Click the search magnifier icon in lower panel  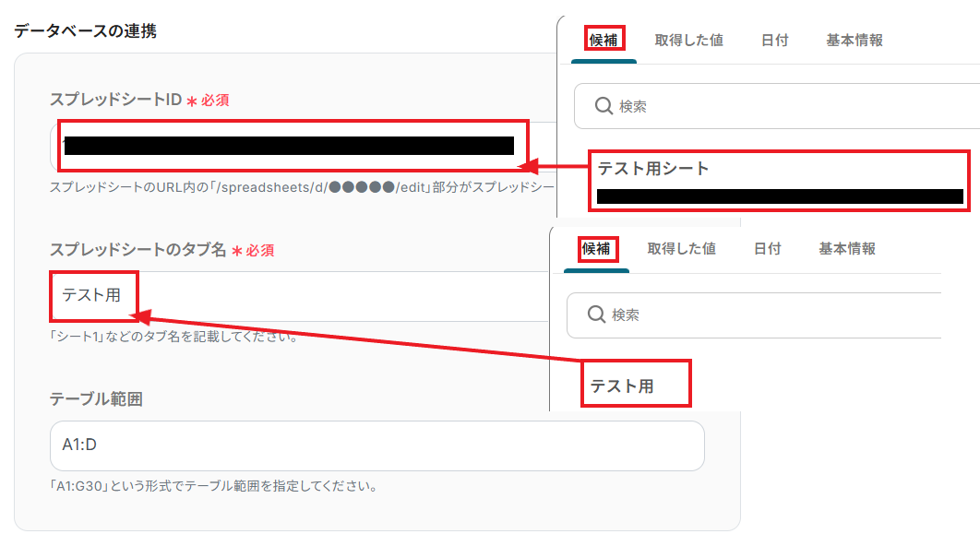click(596, 315)
